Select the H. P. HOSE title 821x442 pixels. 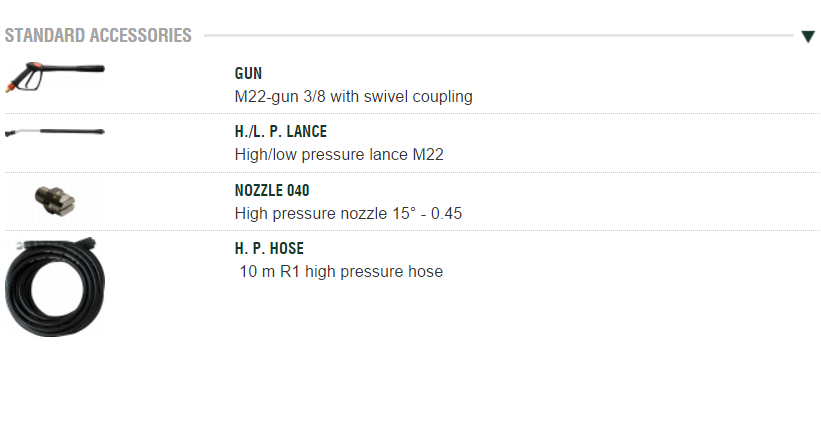tap(269, 248)
